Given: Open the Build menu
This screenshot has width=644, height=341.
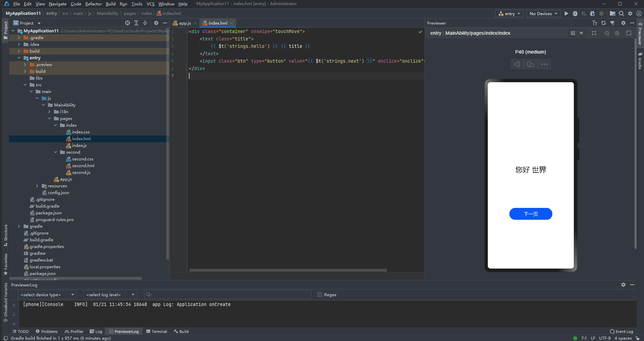Looking at the screenshot, I should [x=111, y=4].
